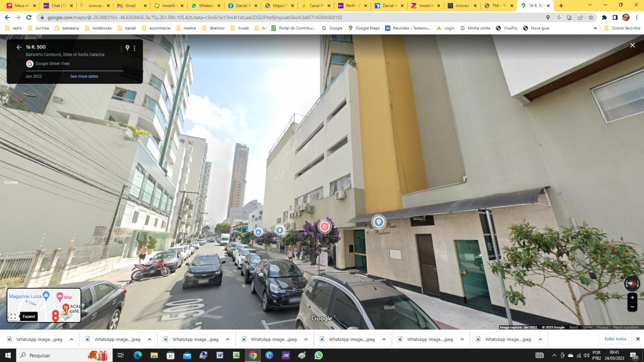Show more bookmarks with the double chevron
644x362 pixels.
tap(595, 28)
